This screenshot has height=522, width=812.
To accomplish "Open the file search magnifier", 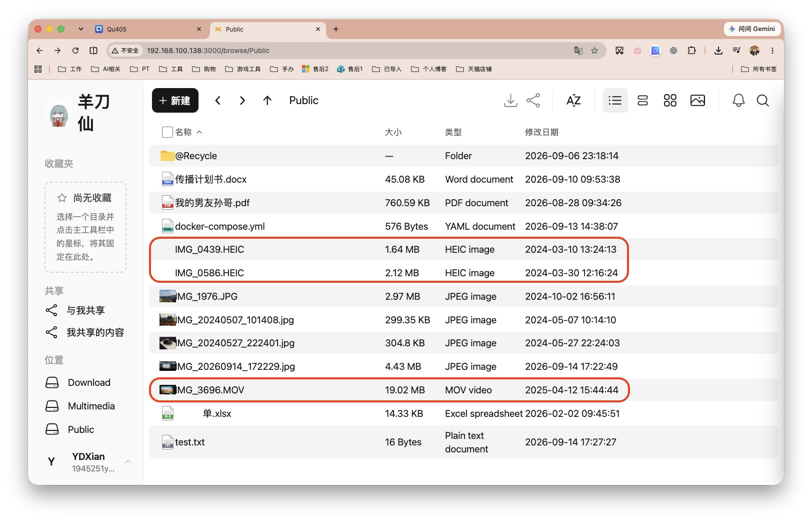I will (762, 101).
